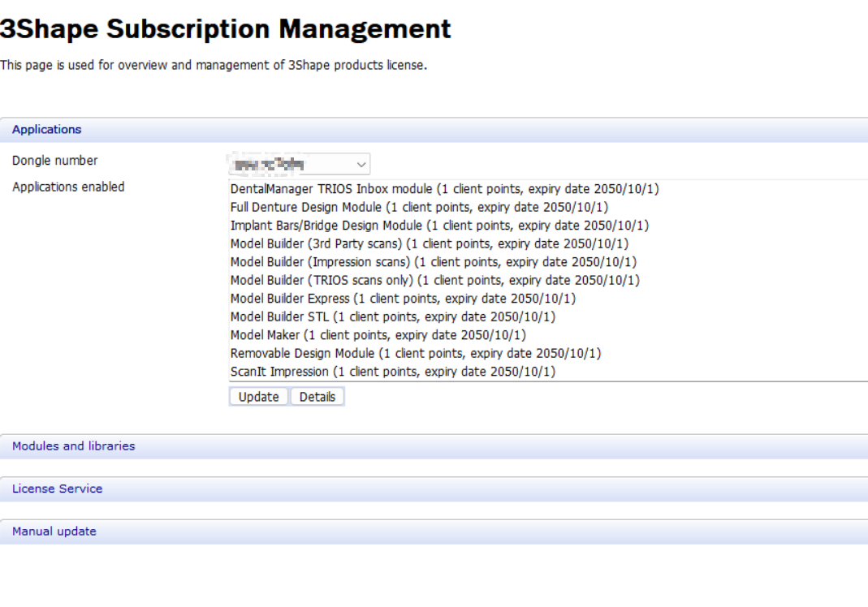Viewport: 868px width, 607px height.
Task: Select Model Builder (TRIOS scans only) entry
Action: (x=434, y=281)
